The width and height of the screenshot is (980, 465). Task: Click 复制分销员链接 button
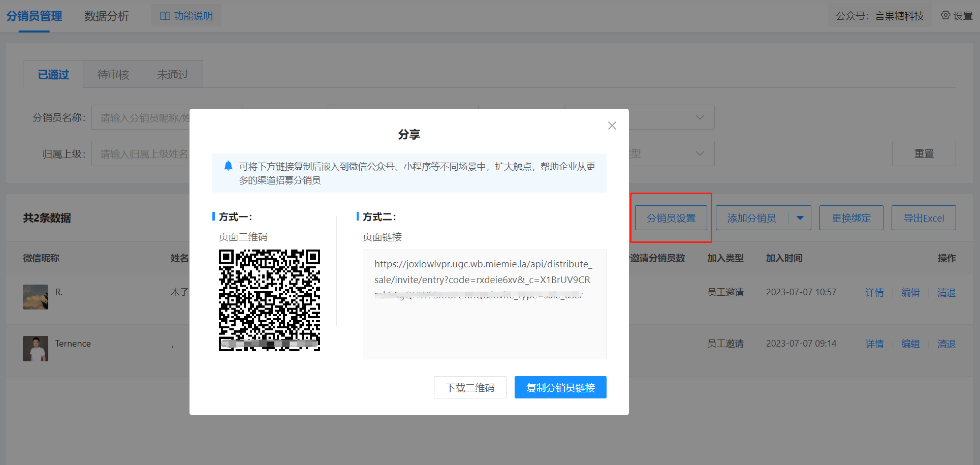click(560, 387)
